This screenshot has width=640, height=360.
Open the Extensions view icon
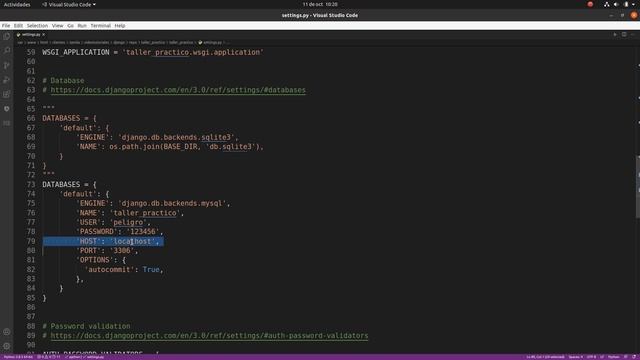tap(7, 94)
